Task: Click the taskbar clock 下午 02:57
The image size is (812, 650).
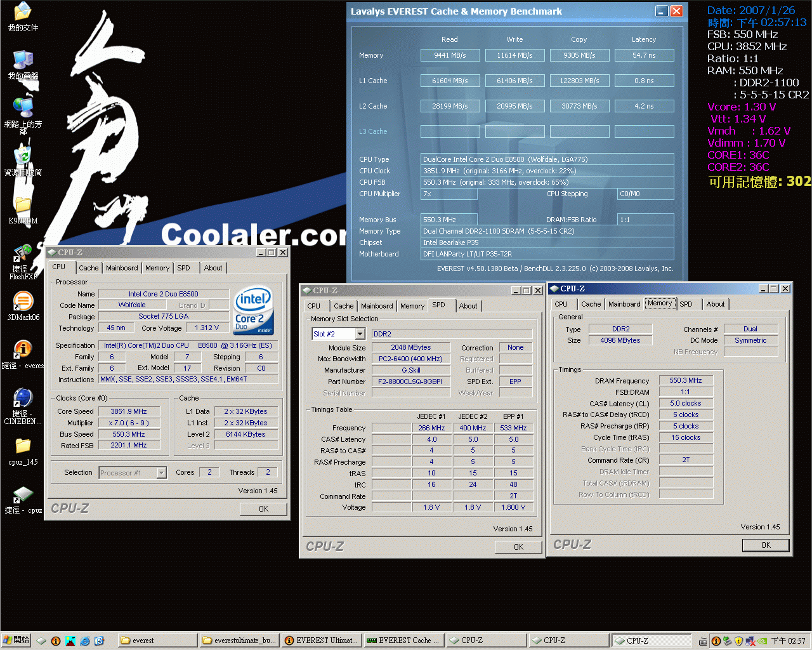Action: point(788,641)
